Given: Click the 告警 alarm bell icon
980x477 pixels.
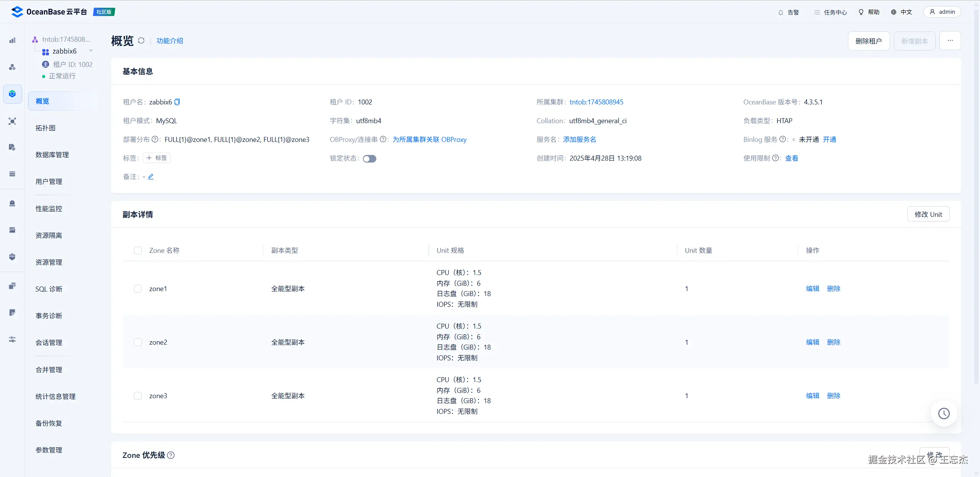Looking at the screenshot, I should point(781,12).
